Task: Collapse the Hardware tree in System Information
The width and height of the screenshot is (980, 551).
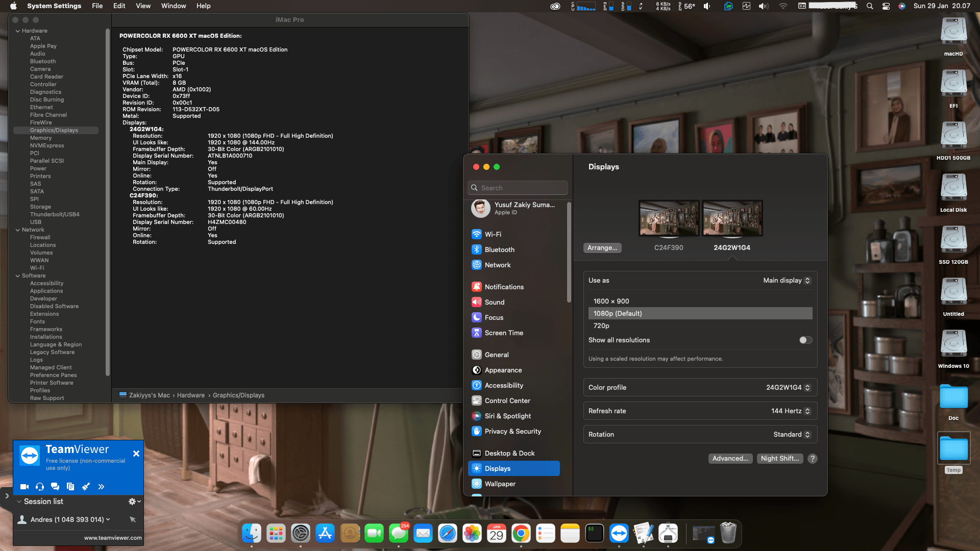Action: pyautogui.click(x=18, y=31)
